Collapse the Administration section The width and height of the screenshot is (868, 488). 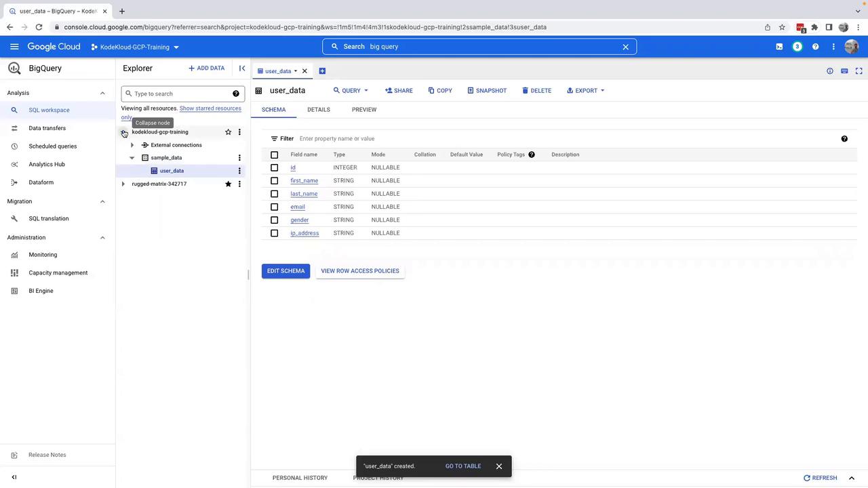click(x=102, y=237)
